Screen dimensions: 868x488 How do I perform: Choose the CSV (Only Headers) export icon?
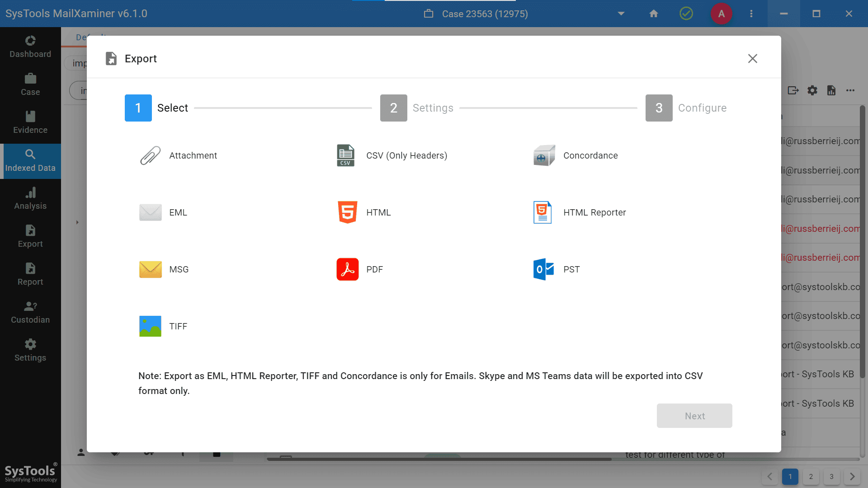tap(346, 155)
